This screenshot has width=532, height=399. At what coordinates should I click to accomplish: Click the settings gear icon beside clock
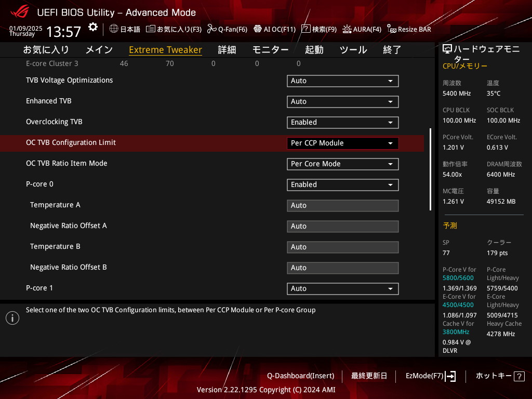[x=92, y=27]
